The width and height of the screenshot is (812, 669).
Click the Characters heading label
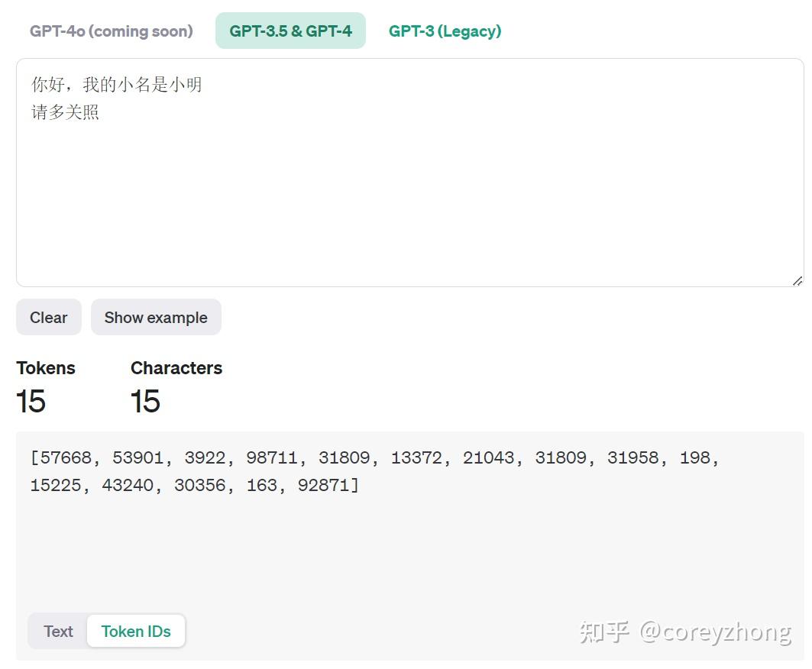[x=176, y=367]
